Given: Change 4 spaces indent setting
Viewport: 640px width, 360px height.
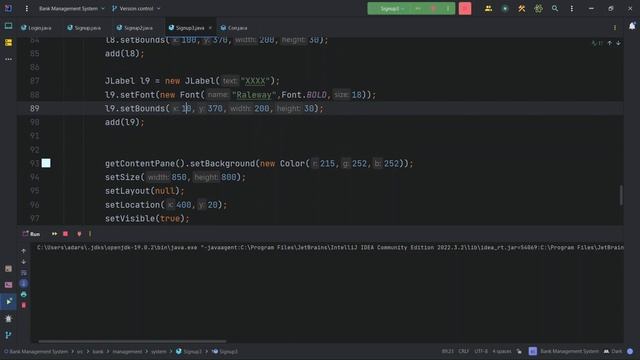Looking at the screenshot, I should (x=502, y=351).
